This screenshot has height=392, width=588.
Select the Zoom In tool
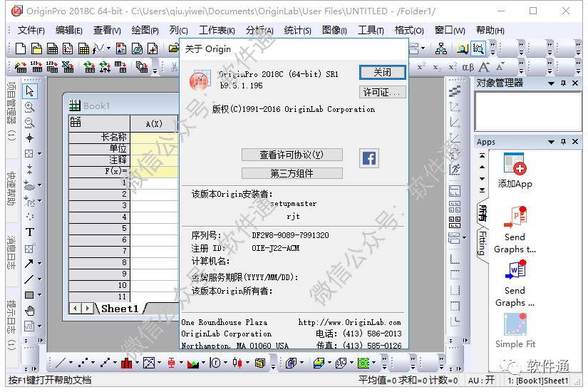[x=30, y=107]
